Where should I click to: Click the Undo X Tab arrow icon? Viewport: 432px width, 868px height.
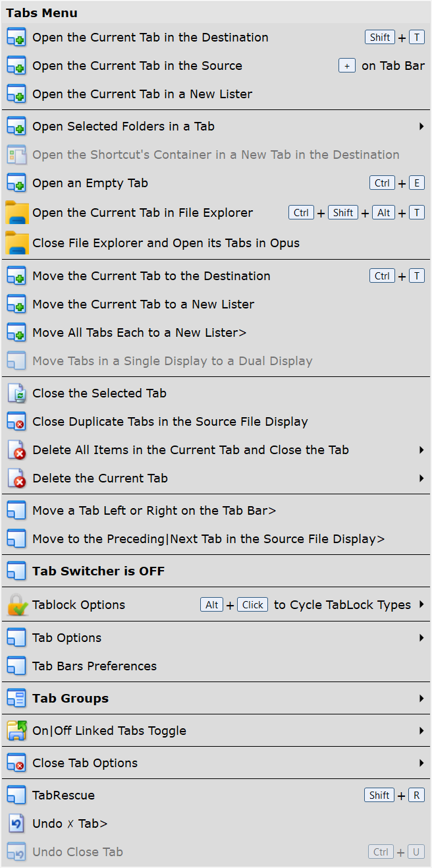[x=16, y=824]
